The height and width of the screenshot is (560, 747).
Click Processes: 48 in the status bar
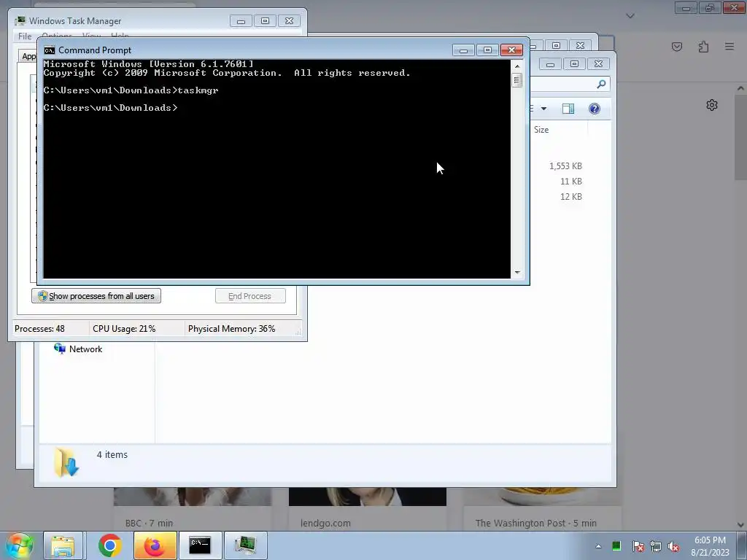[x=39, y=329]
